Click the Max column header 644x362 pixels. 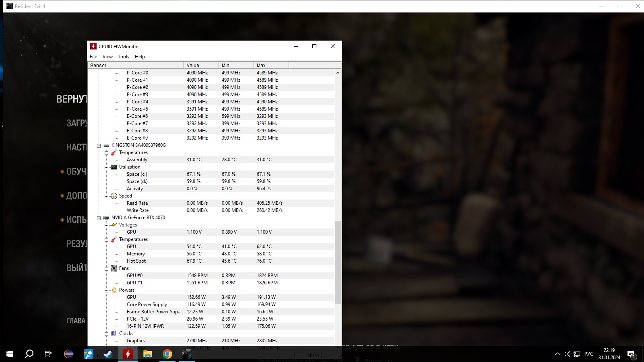point(271,65)
